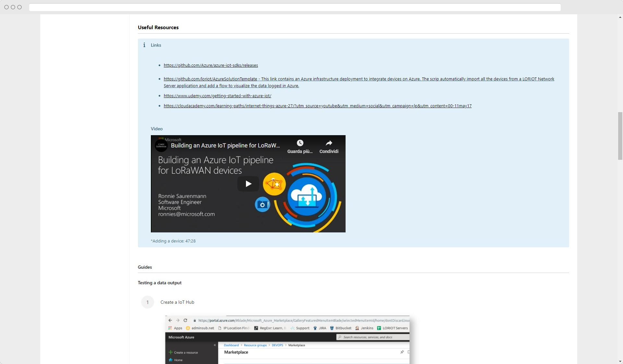
Task: Open the cloudacademy learning-paths link
Action: coord(318,106)
